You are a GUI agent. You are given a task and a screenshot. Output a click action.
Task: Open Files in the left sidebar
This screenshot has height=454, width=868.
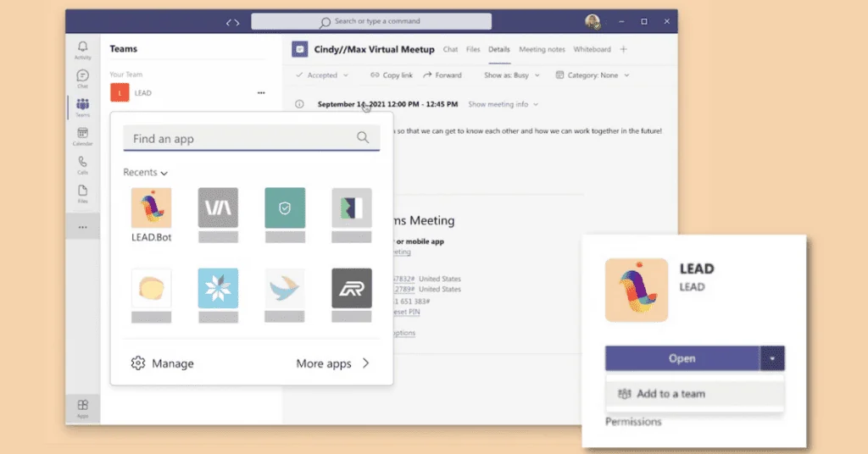pyautogui.click(x=82, y=194)
